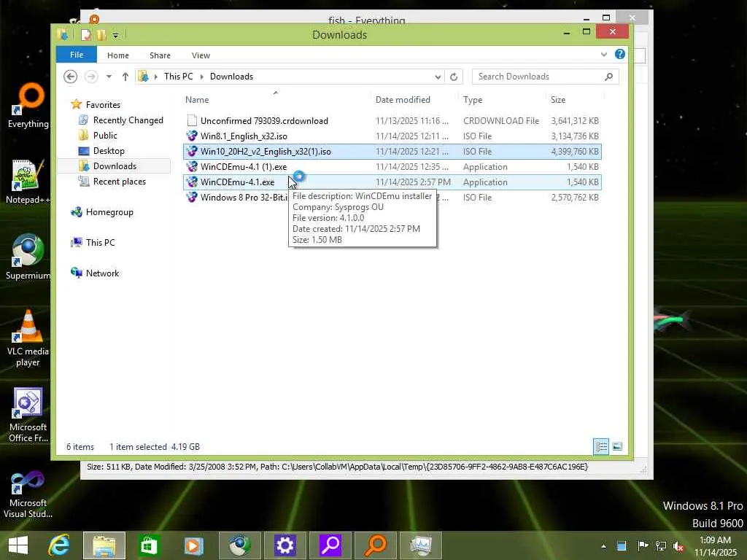The image size is (747, 560).
Task: Click the Forward navigation arrow
Action: point(91,77)
